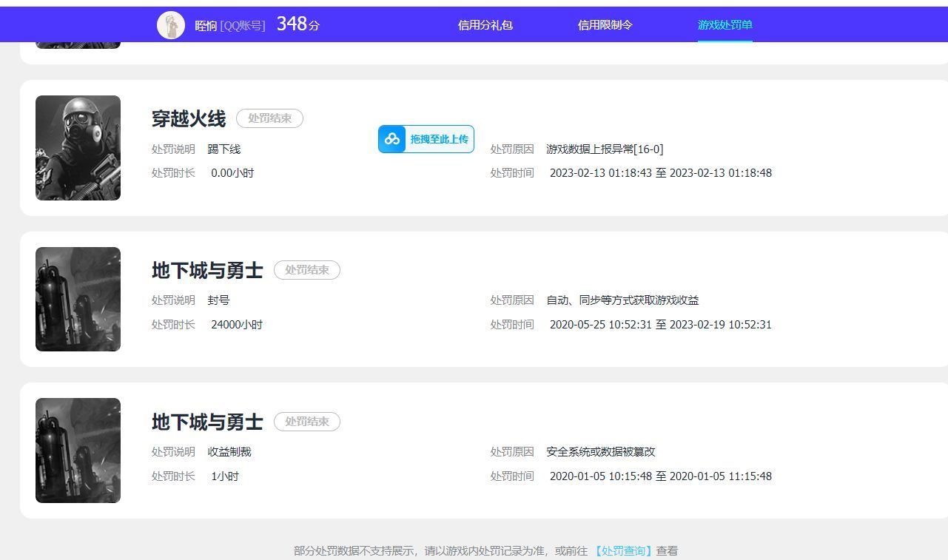The width and height of the screenshot is (948, 560).
Task: Switch to the 信用限制令 tab
Action: click(605, 25)
